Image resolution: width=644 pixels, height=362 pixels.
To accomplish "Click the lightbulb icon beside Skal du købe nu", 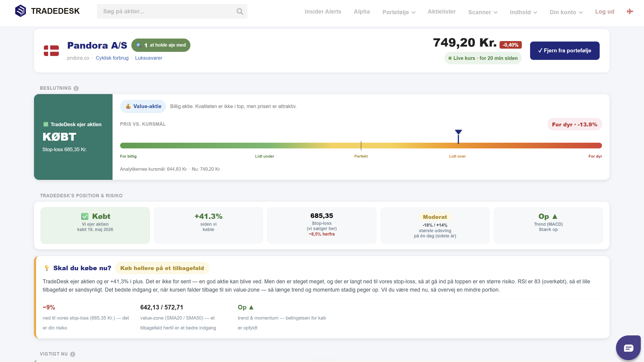I will point(47,268).
